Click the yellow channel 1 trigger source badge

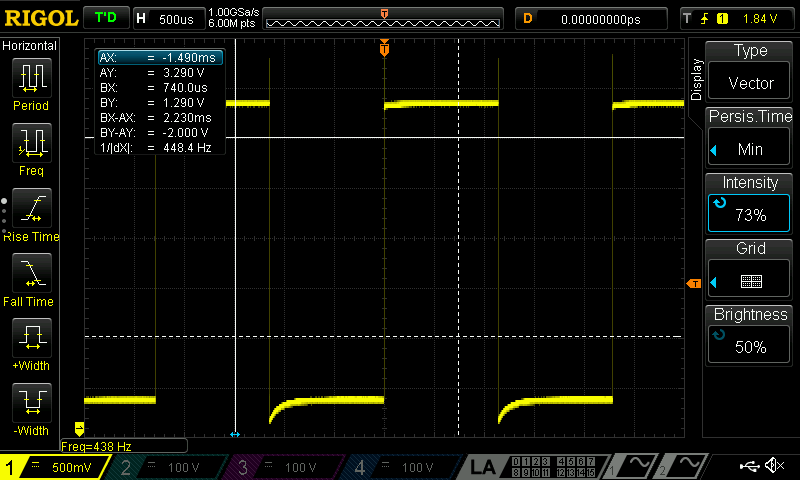(x=722, y=19)
